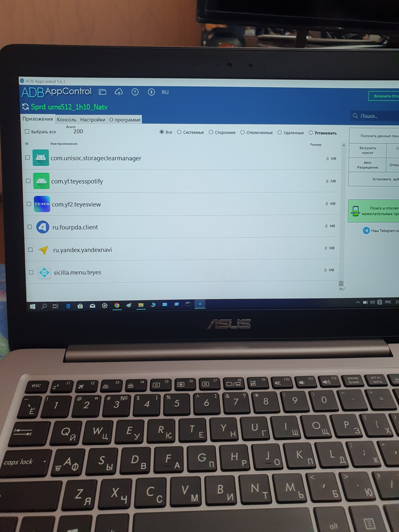Click the ADB AppControl taskbar icon
This screenshot has height=532, width=399.
(200, 304)
